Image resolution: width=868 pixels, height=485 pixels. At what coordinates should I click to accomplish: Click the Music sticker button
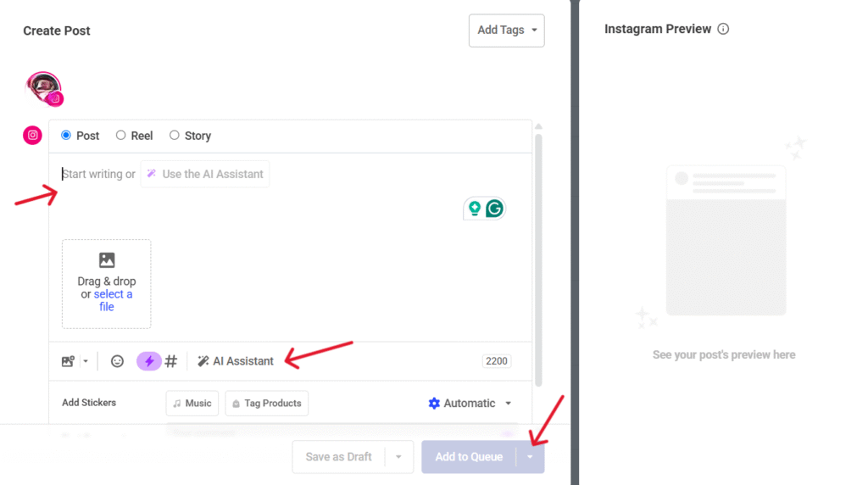pos(192,404)
